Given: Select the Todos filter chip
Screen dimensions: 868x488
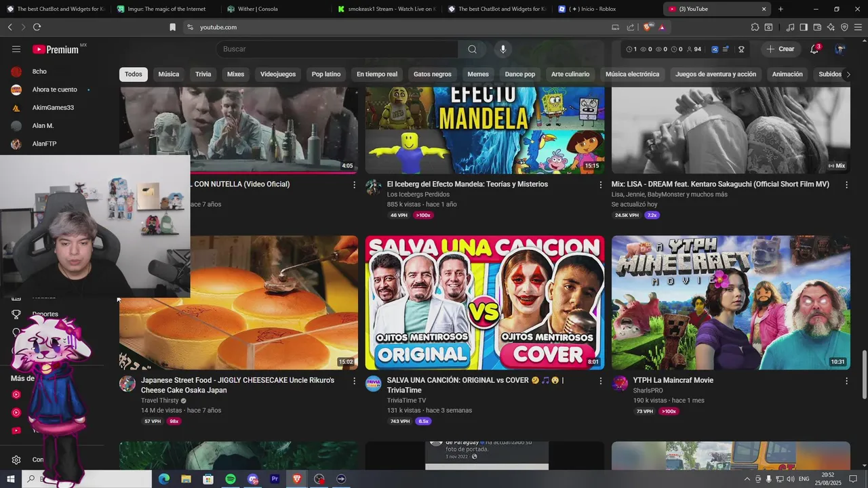Looking at the screenshot, I should click(x=134, y=75).
